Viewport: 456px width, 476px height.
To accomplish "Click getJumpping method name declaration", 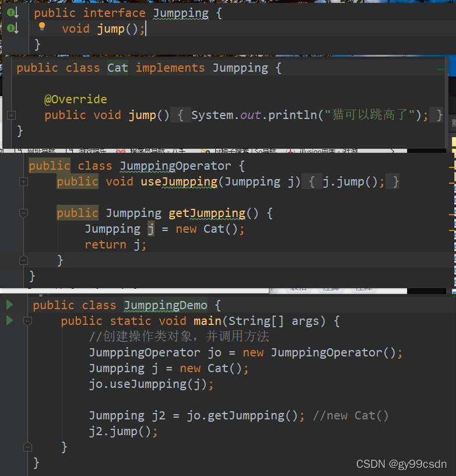I will (x=207, y=213).
